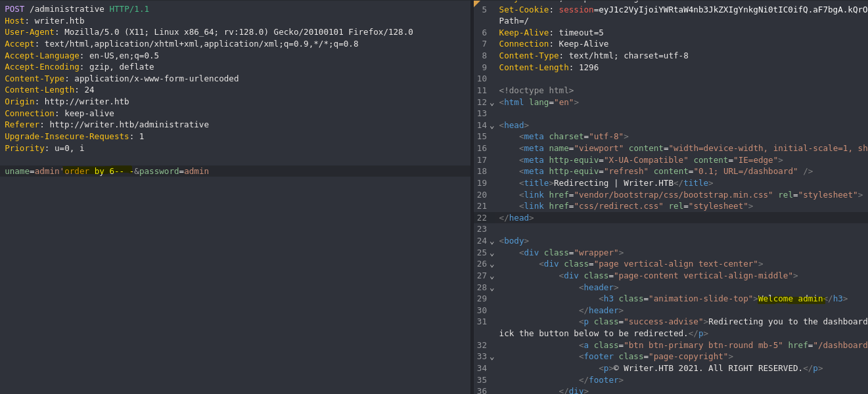Click the animation-slide-top class attribute
The image size is (868, 394).
click(x=686, y=299)
